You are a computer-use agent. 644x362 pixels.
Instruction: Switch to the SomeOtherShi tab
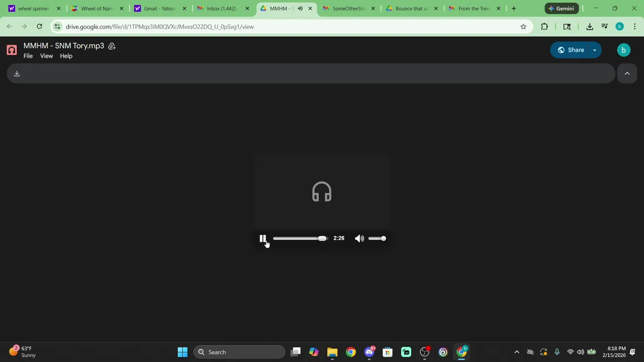348,9
